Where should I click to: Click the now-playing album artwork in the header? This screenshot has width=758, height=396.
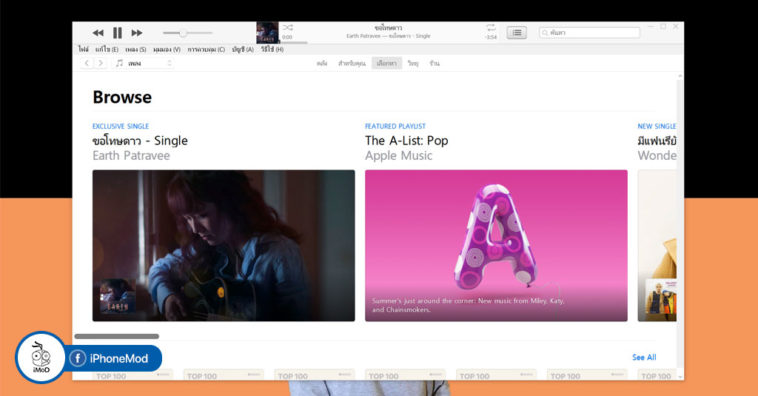pyautogui.click(x=267, y=32)
